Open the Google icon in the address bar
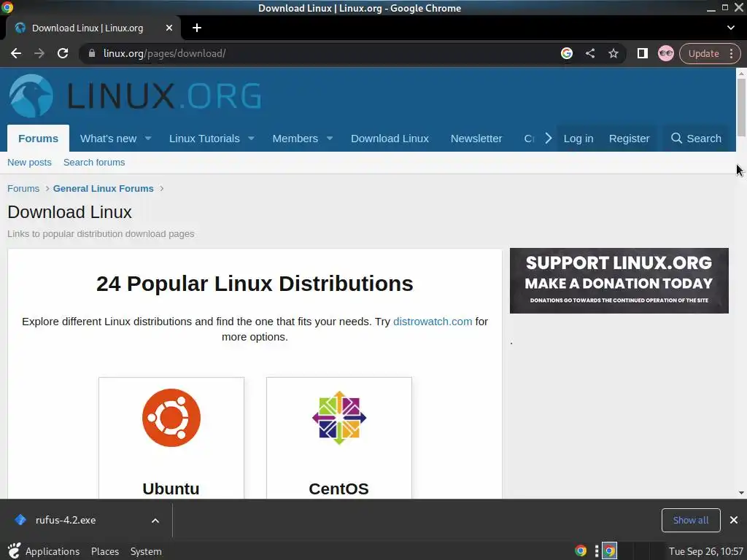Image resolution: width=747 pixels, height=560 pixels. point(566,53)
